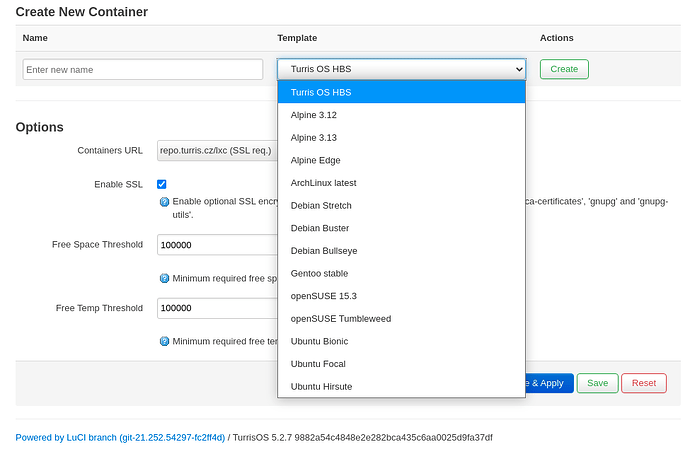Open the Powered by LuCI branch link
Image resolution: width=690 pixels, height=454 pixels.
point(120,438)
